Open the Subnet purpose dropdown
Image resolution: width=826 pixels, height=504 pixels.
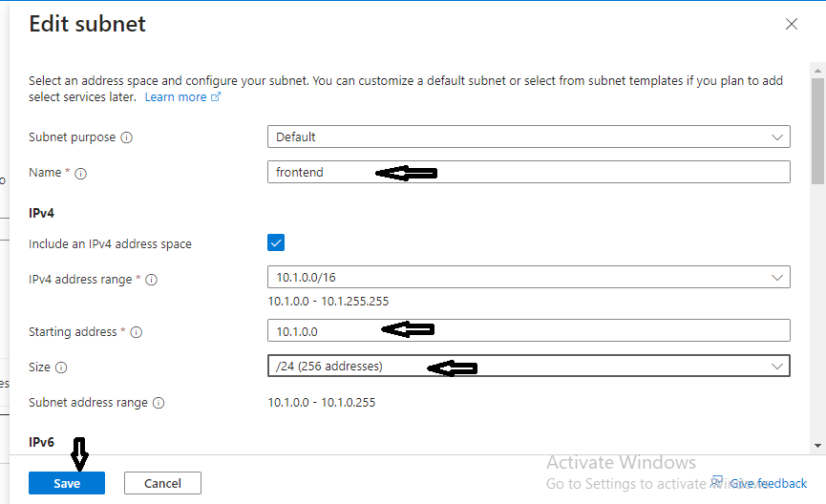pos(528,136)
